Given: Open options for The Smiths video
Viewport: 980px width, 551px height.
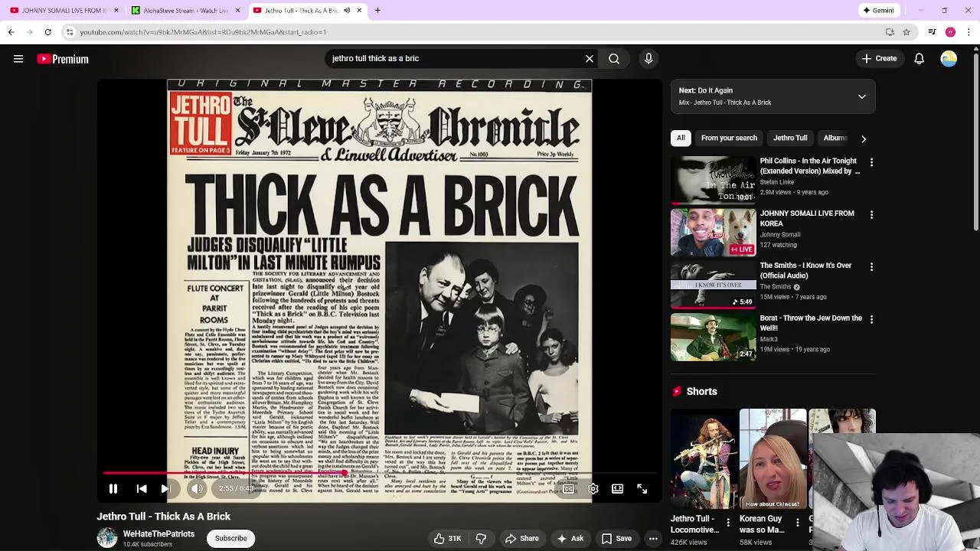Looking at the screenshot, I should (871, 266).
